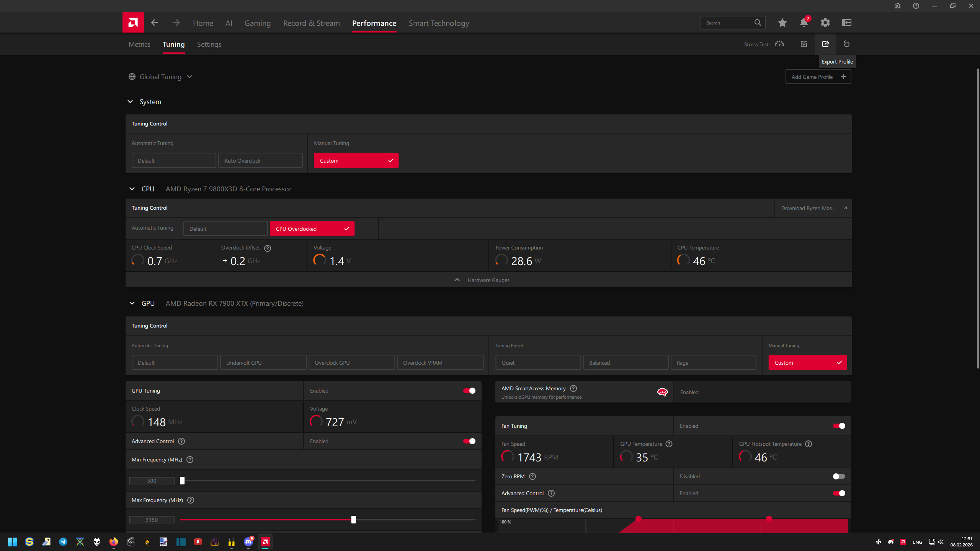980x551 pixels.
Task: Open the favorites star icon
Action: click(x=782, y=23)
